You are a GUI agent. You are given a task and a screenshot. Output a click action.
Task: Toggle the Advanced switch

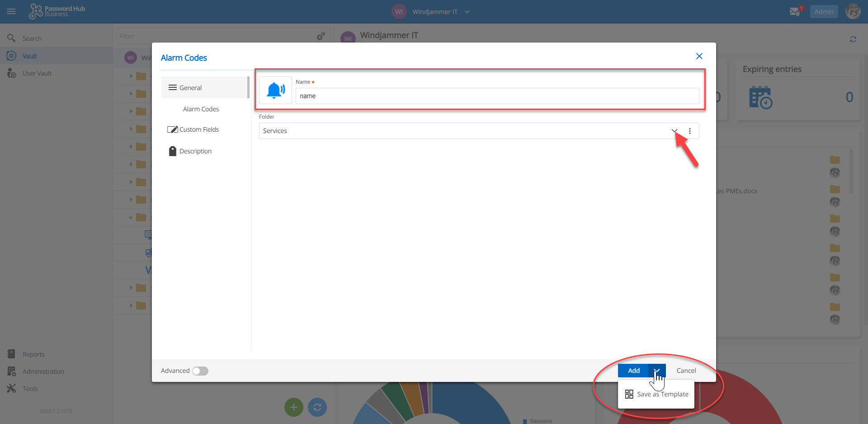[200, 371]
